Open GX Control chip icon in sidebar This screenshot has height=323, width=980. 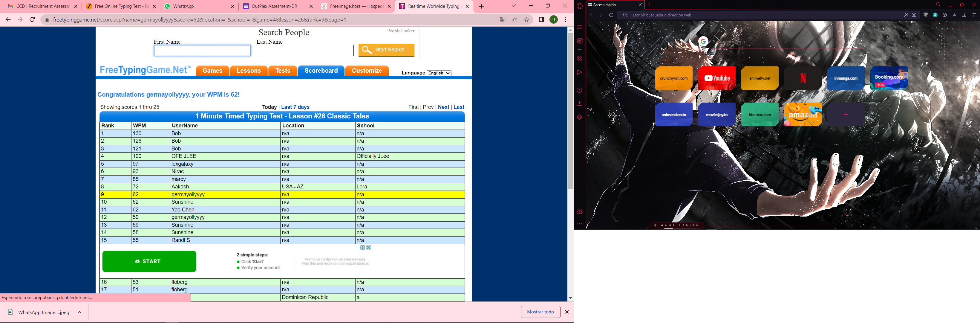click(x=579, y=41)
